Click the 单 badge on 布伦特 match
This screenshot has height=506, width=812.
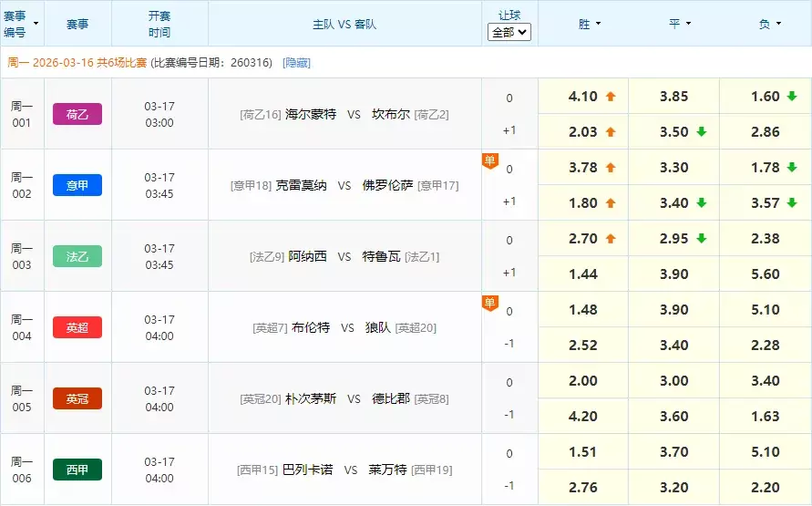coord(490,303)
